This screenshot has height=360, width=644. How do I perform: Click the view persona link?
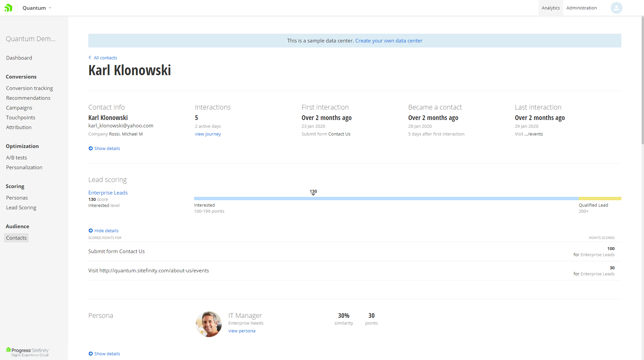pos(242,331)
